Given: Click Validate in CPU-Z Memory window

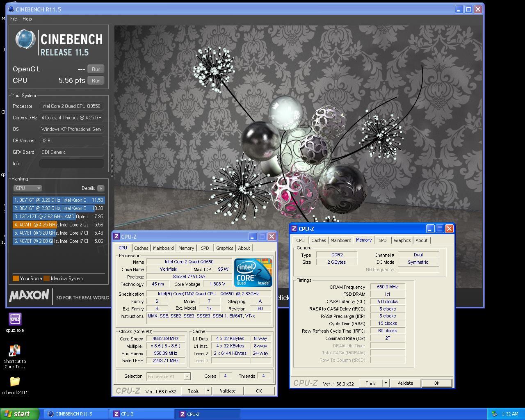Looking at the screenshot, I should point(405,383).
